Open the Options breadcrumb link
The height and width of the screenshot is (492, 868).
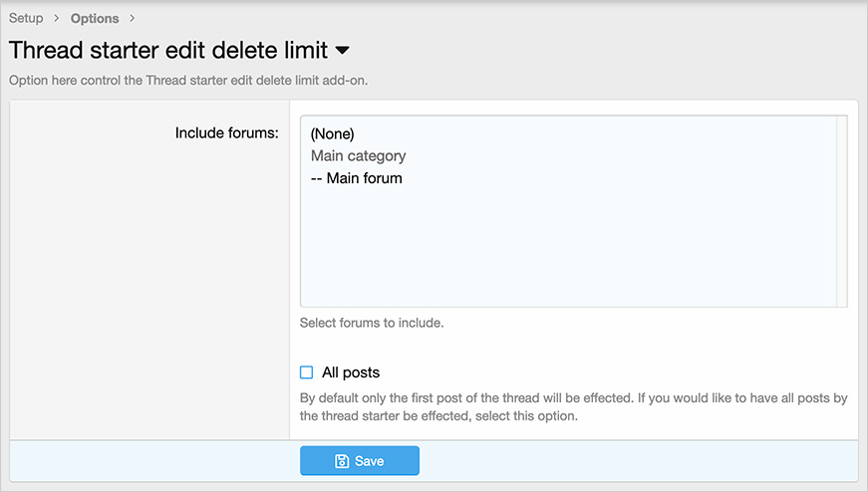pyautogui.click(x=95, y=18)
